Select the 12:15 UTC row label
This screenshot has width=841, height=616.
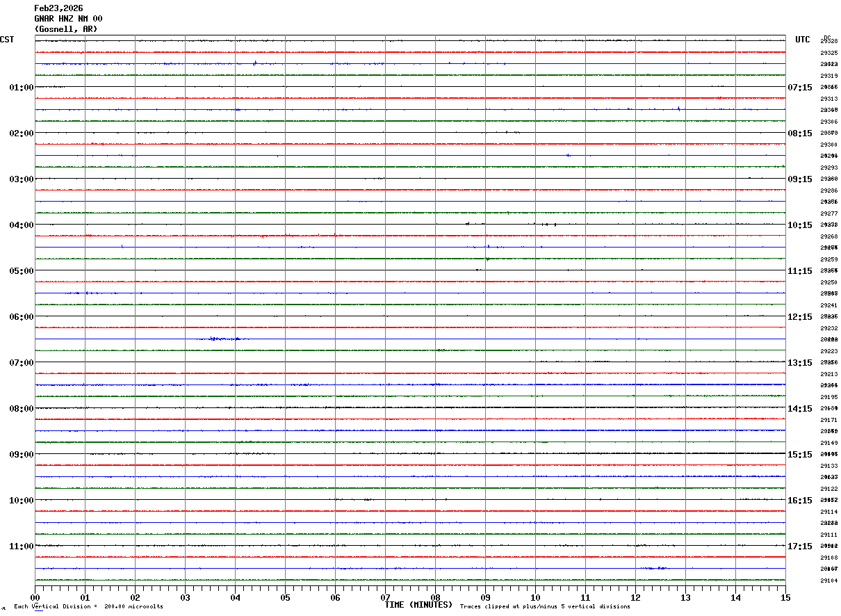point(799,316)
